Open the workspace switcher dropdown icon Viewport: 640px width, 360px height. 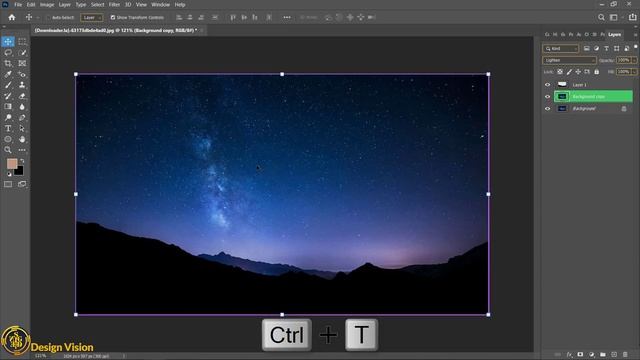pos(613,17)
